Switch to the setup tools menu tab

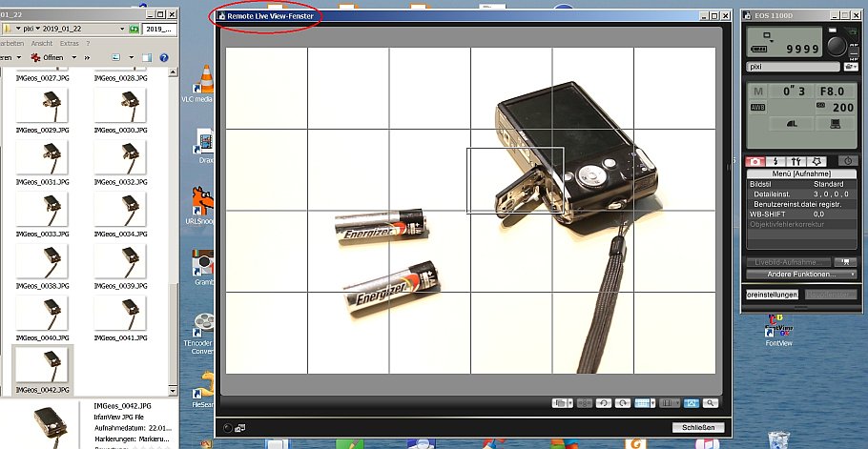point(796,161)
